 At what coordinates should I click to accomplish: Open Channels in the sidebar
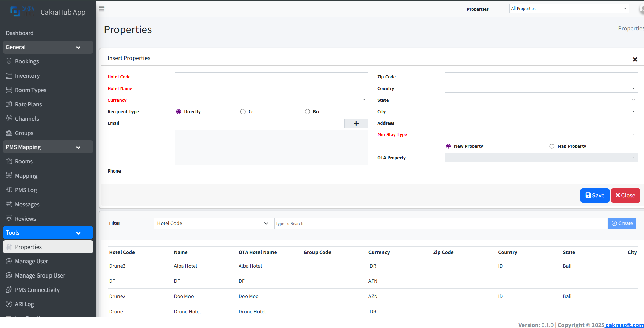point(27,119)
